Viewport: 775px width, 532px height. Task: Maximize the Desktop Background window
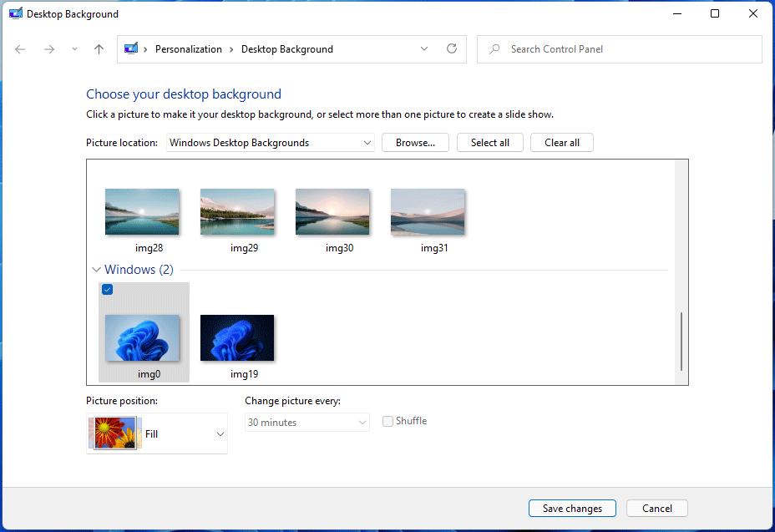[715, 13]
